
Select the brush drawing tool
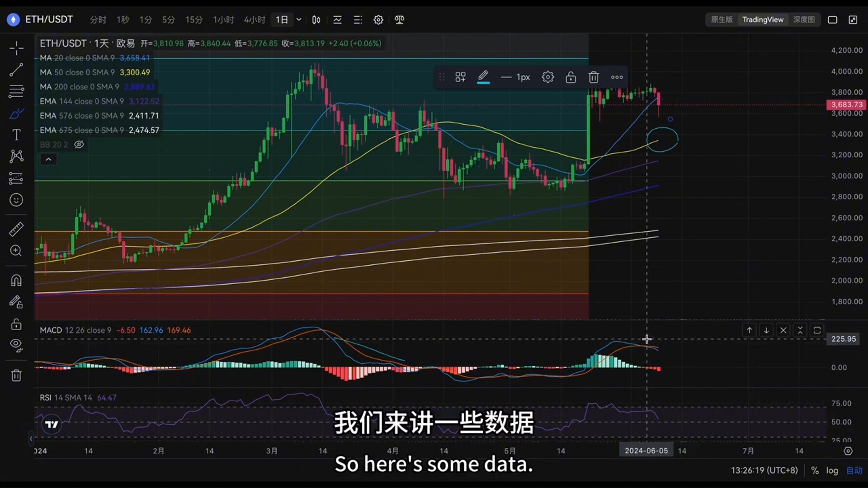pyautogui.click(x=16, y=113)
